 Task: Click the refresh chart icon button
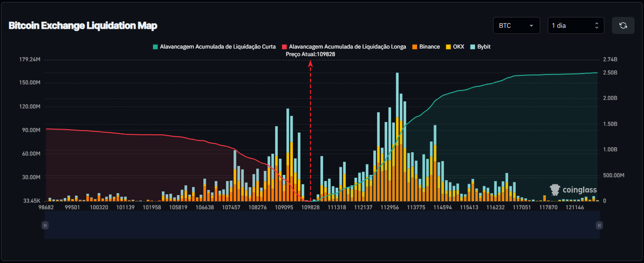pos(623,25)
